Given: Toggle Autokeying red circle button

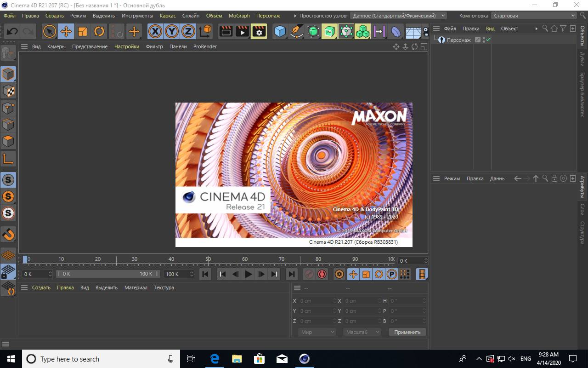Looking at the screenshot, I should point(322,274).
